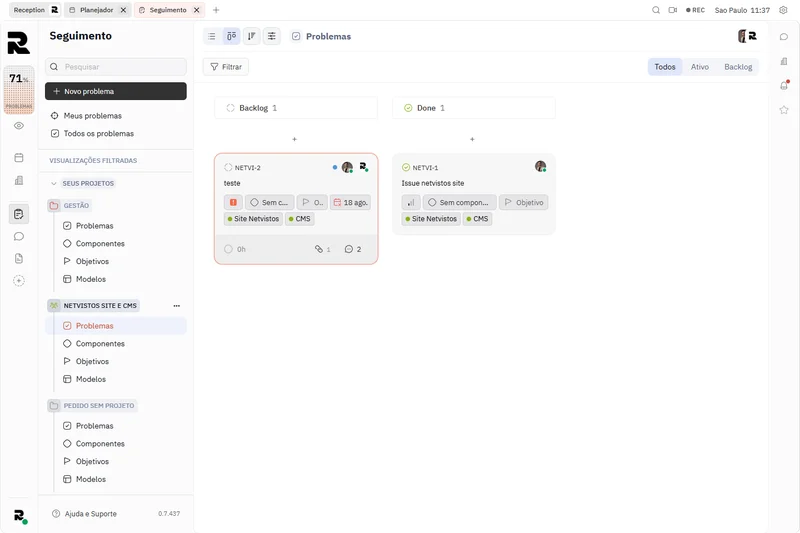
Task: Open sort options icon
Action: pyautogui.click(x=252, y=36)
